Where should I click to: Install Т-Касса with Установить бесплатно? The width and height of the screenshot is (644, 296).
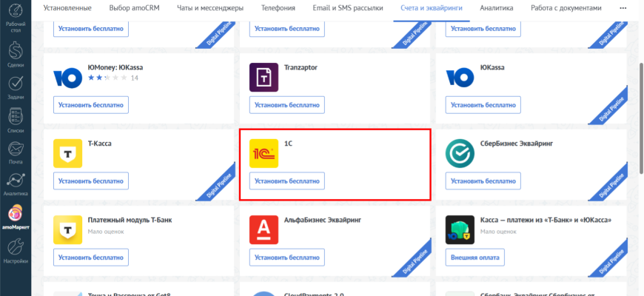(90, 181)
